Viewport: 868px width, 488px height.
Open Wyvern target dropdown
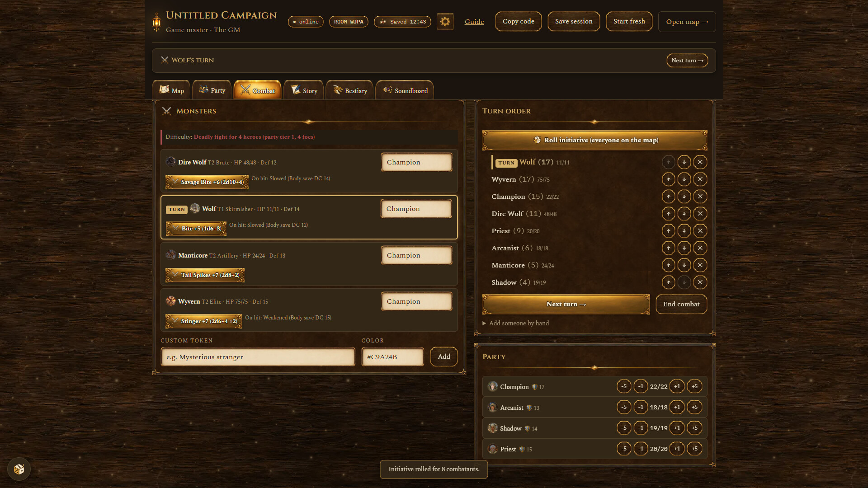click(416, 301)
